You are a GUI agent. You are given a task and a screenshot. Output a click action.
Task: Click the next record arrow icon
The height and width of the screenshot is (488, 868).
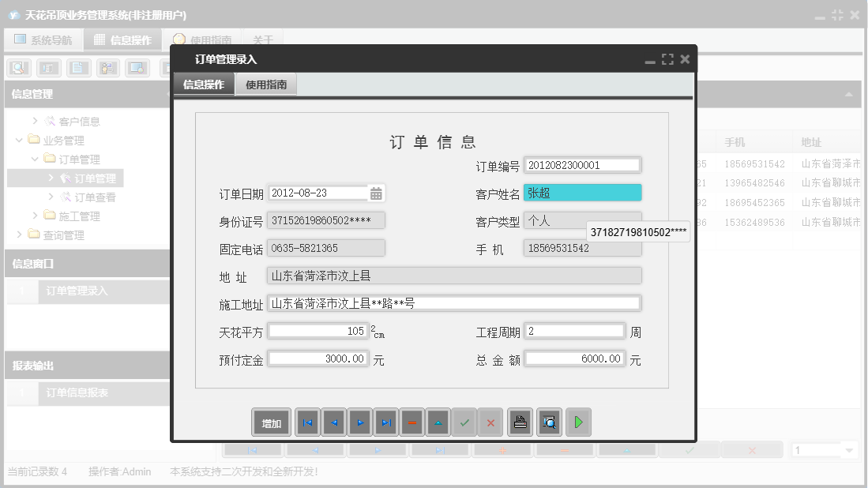pos(359,422)
